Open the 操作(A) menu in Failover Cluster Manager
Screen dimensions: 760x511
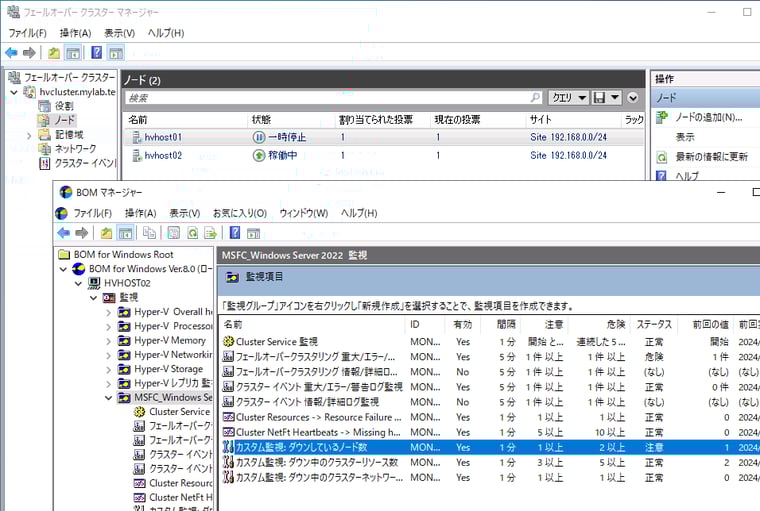[75, 33]
